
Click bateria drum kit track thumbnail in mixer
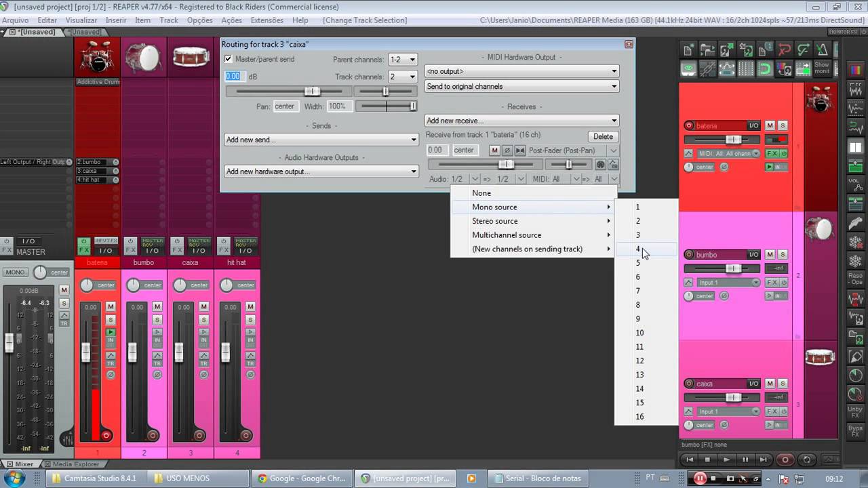pyautogui.click(x=97, y=57)
